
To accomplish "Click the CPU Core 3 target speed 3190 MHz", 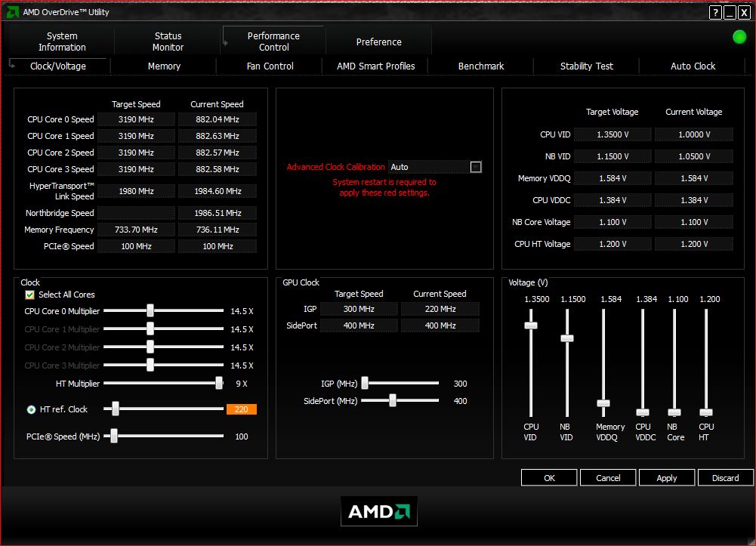I will point(137,170).
